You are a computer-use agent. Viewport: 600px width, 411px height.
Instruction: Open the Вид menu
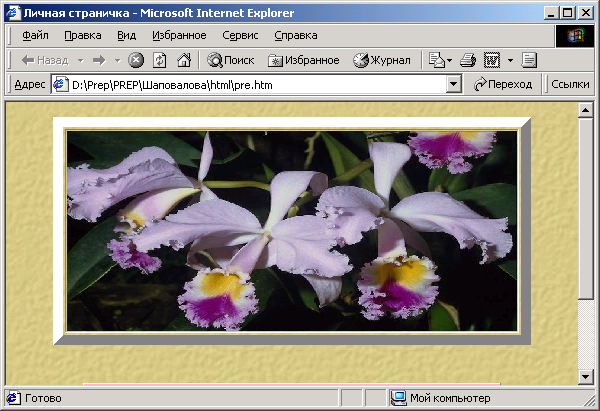pyautogui.click(x=126, y=35)
